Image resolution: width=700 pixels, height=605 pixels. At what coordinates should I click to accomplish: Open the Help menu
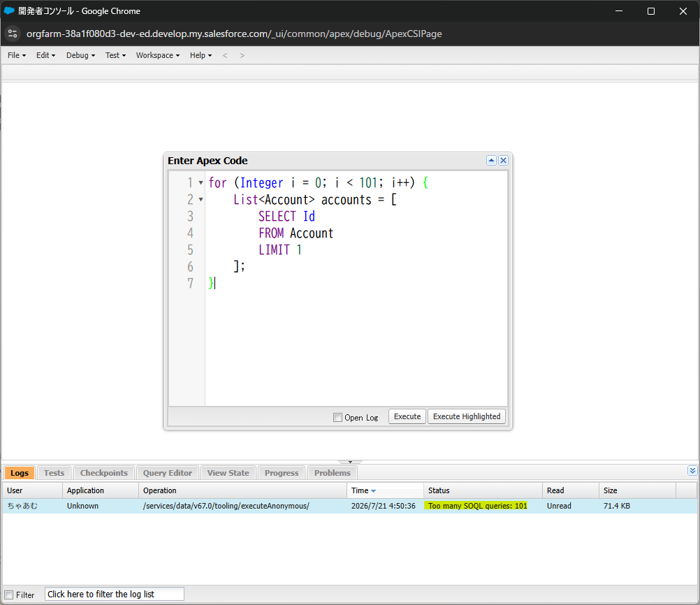[200, 55]
